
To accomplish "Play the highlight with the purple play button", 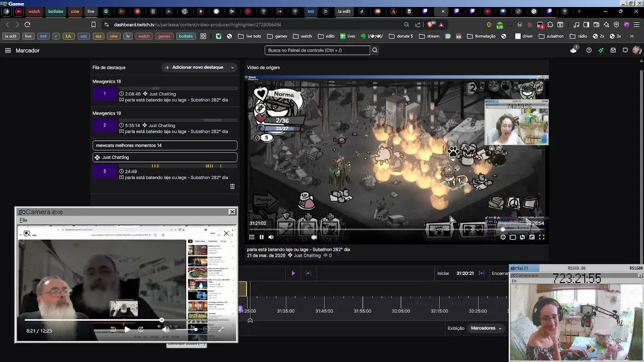I will (293, 273).
